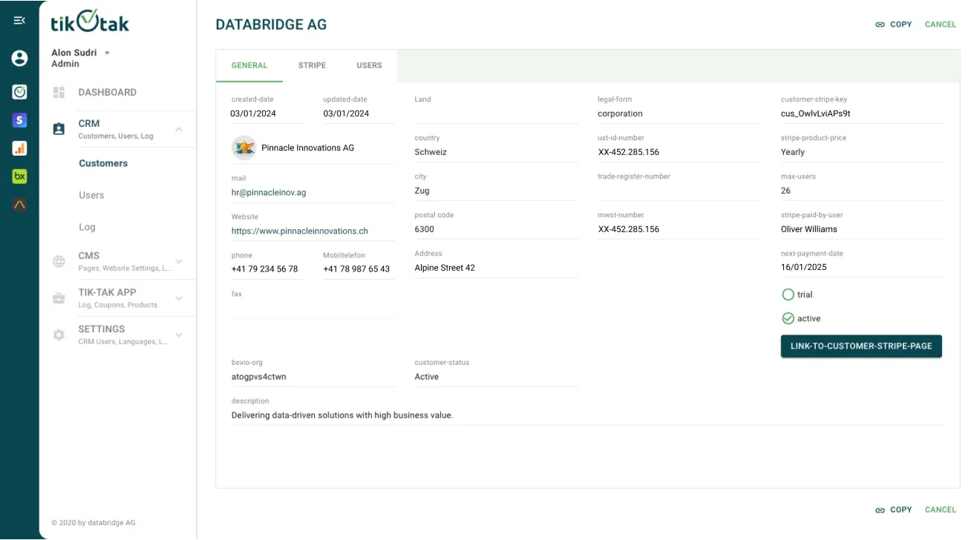Click the DATABRIDGE AG page title
Screen dimensions: 980x540
coord(271,24)
